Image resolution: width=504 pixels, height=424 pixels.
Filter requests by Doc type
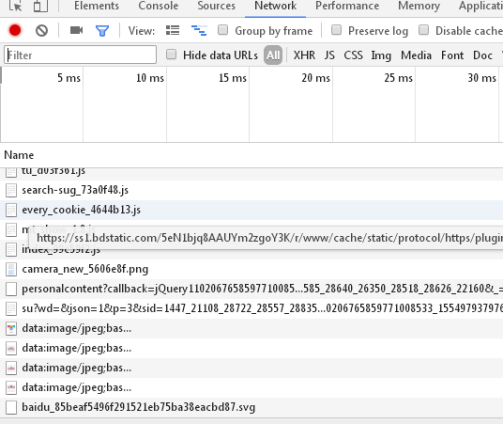point(483,55)
